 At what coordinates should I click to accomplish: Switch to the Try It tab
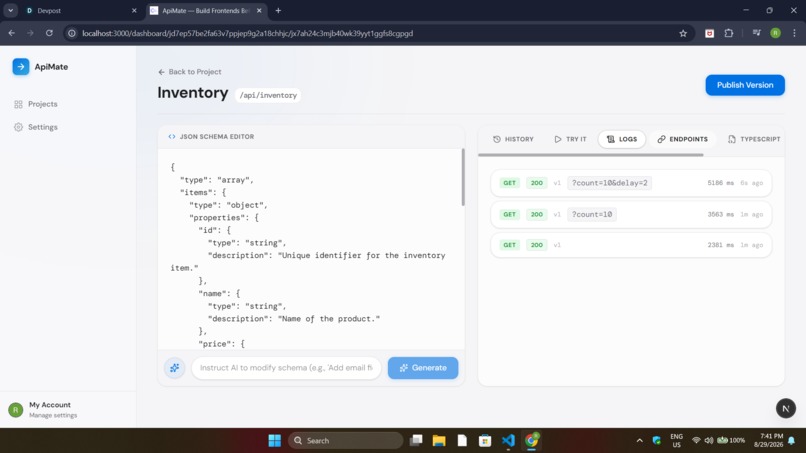(570, 139)
